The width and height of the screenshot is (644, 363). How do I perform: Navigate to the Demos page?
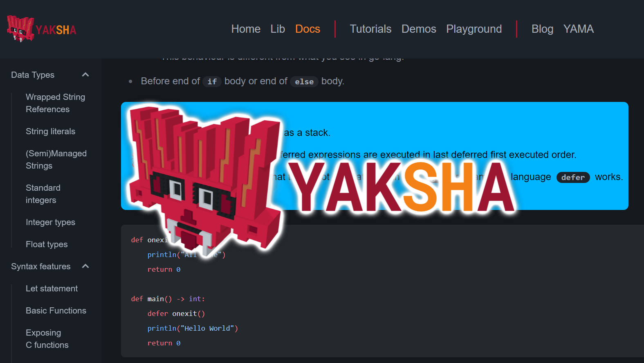[419, 29]
